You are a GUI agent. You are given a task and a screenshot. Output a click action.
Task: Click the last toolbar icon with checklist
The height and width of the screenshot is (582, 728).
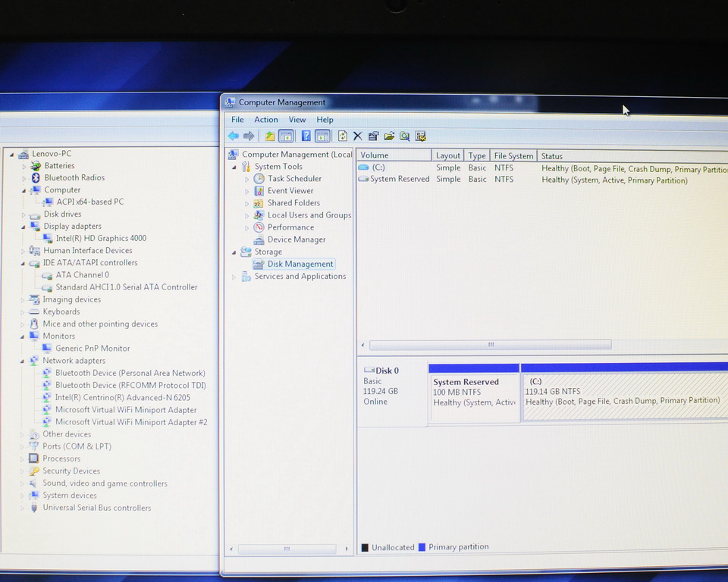click(421, 136)
